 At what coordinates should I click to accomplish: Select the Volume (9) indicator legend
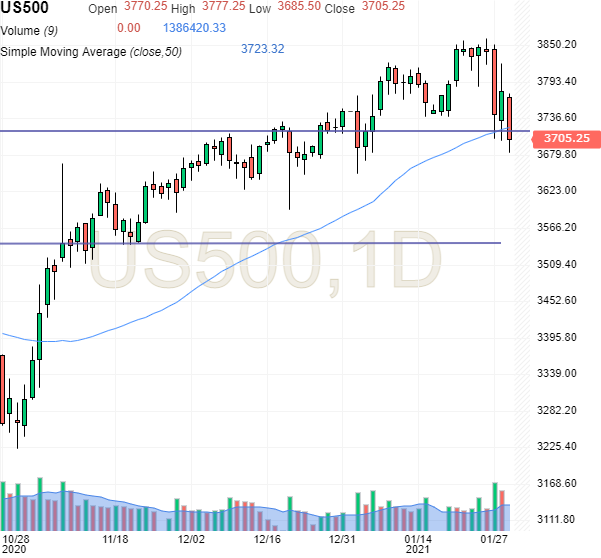click(34, 28)
